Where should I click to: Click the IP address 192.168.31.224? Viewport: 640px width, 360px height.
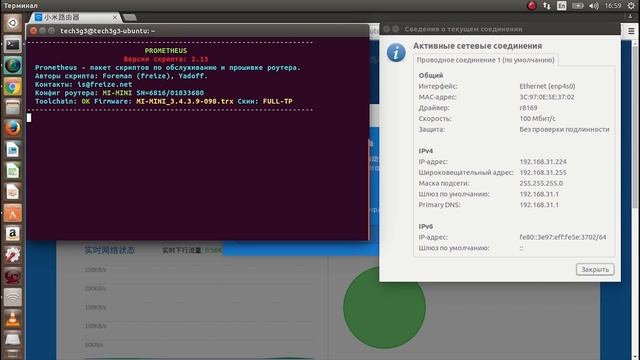[x=543, y=162]
